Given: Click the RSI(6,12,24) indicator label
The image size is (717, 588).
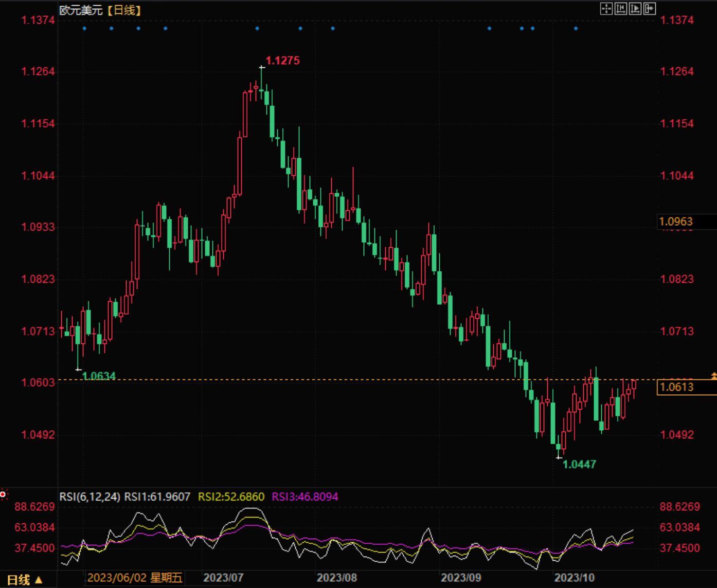Looking at the screenshot, I should [89, 497].
